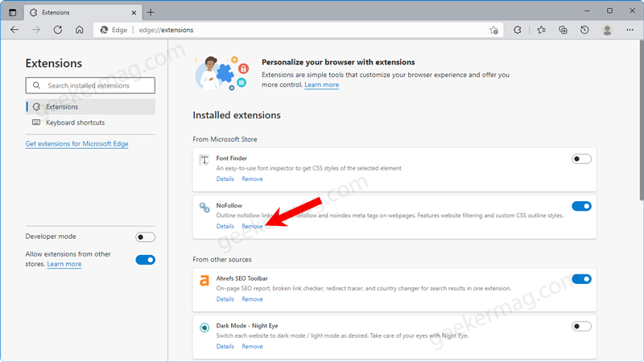Open Learn more link in the banner
This screenshot has width=644, height=362.
pyautogui.click(x=321, y=84)
